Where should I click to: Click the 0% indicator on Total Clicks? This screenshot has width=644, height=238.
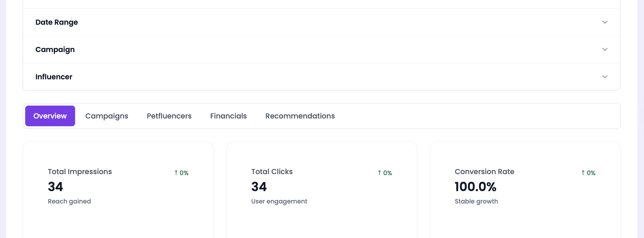pos(384,173)
